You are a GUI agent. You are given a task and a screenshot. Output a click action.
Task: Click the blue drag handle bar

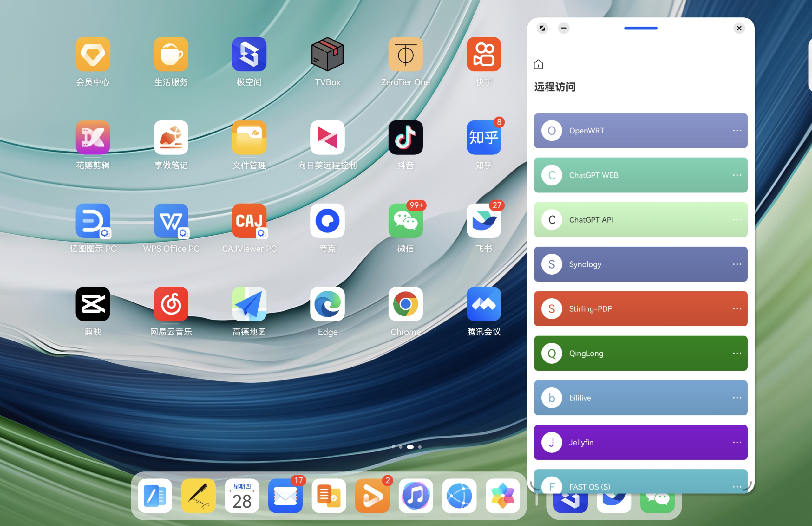point(640,28)
